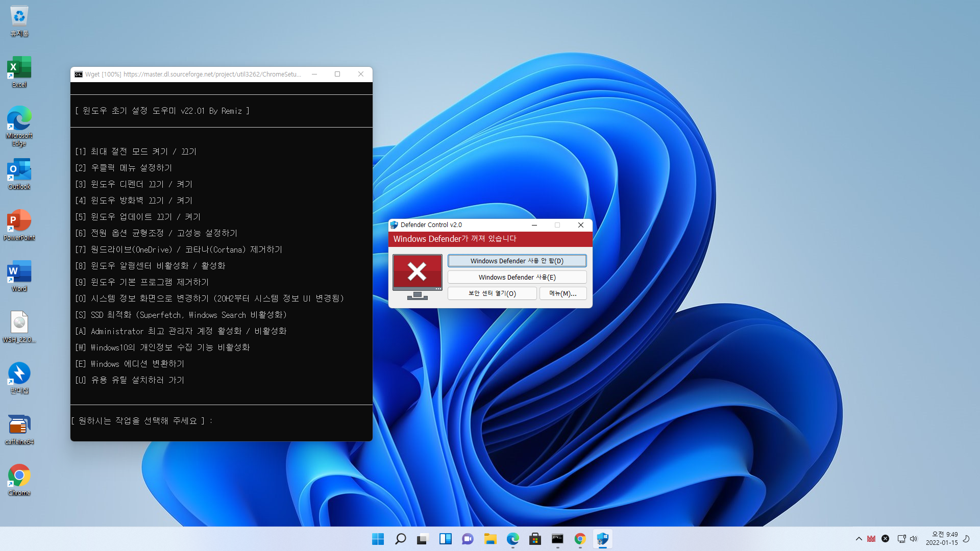Click Windows Defender enable (E) button
The width and height of the screenshot is (980, 551).
click(517, 277)
